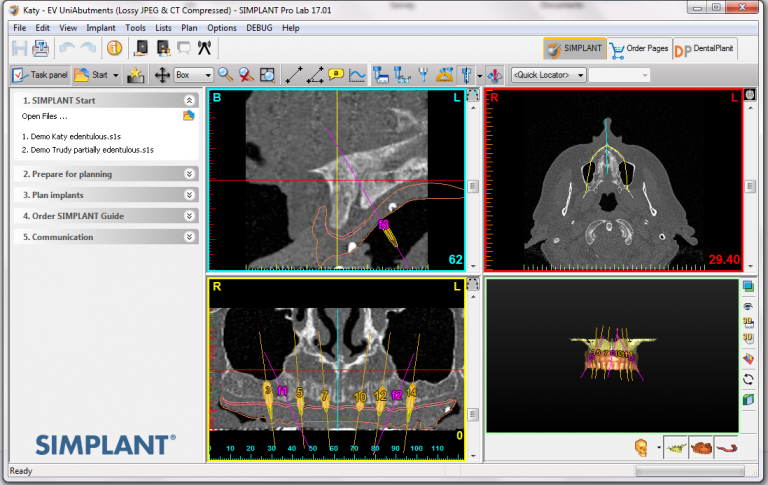This screenshot has height=485, width=768.
Task: Click the abutment icon in toolbar
Action: pyautogui.click(x=423, y=75)
